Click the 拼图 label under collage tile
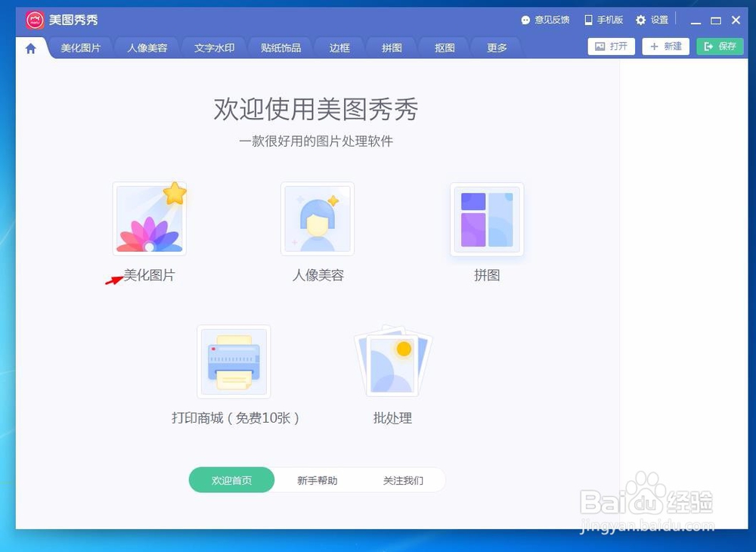The image size is (756, 552). tap(487, 275)
